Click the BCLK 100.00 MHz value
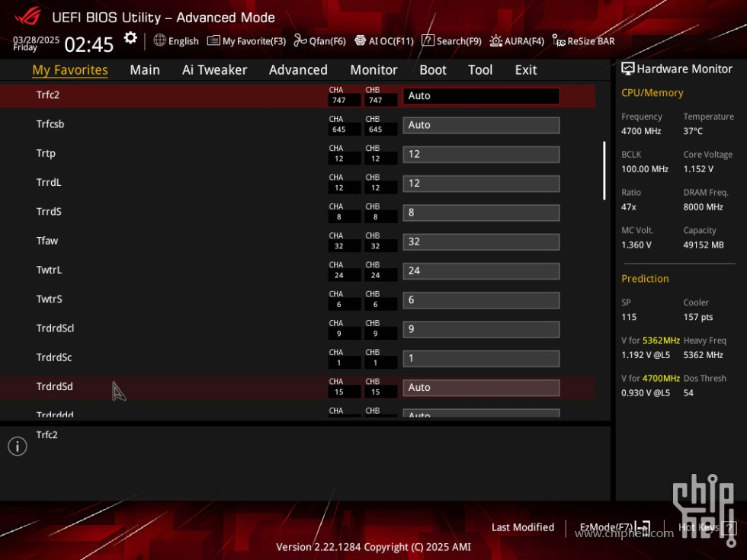Viewport: 747px width, 560px height. pyautogui.click(x=645, y=169)
